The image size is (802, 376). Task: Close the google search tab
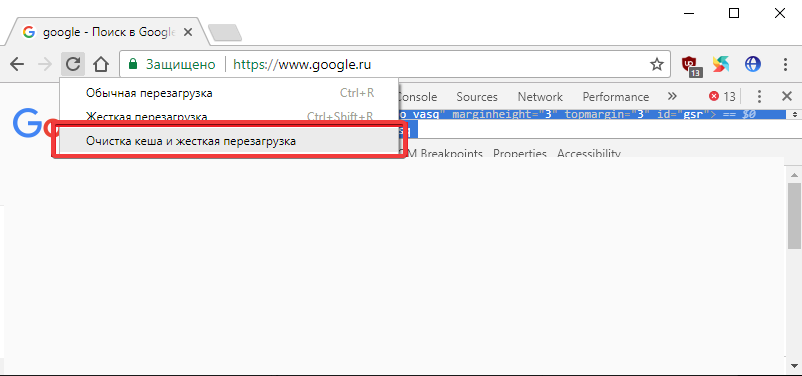pos(188,32)
